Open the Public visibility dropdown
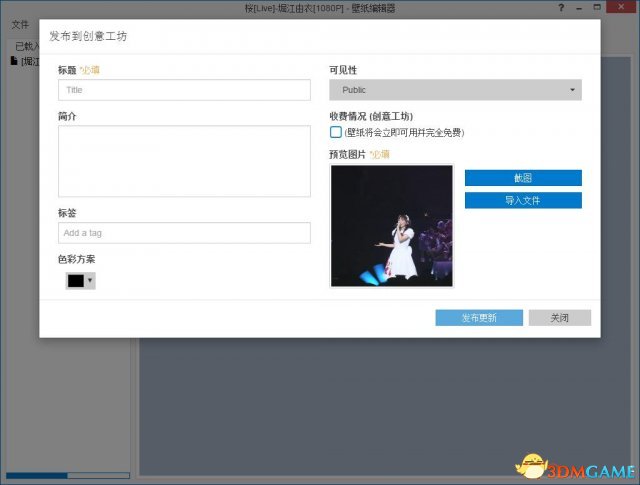The image size is (640, 485). pyautogui.click(x=455, y=90)
